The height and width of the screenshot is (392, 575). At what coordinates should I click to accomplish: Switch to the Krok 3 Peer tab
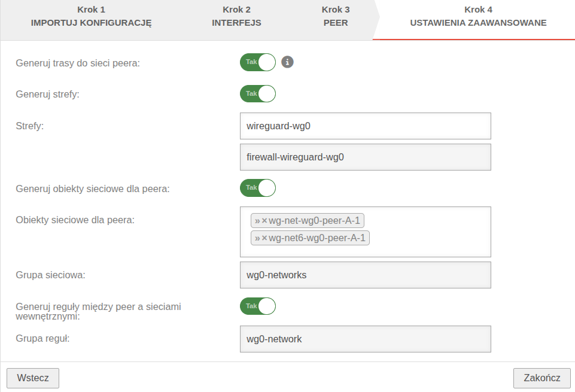click(336, 17)
